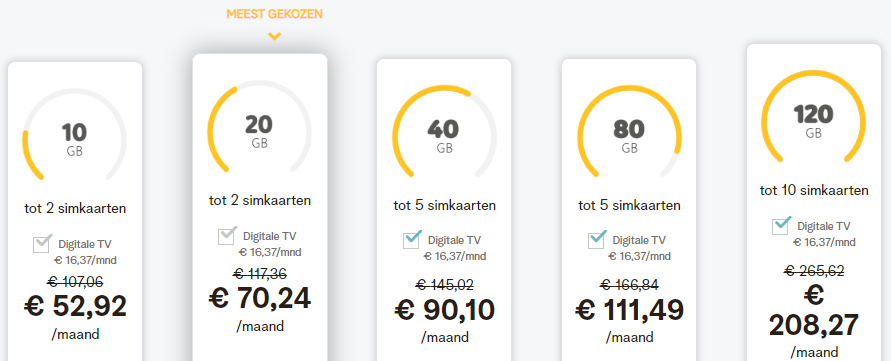
Task: Select the 80 GB data gauge
Action: (x=629, y=134)
